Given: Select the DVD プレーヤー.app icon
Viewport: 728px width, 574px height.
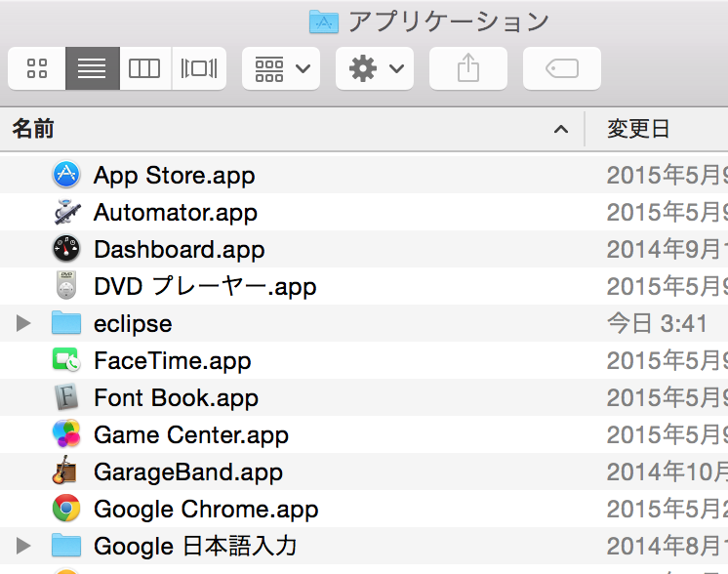Looking at the screenshot, I should point(66,285).
